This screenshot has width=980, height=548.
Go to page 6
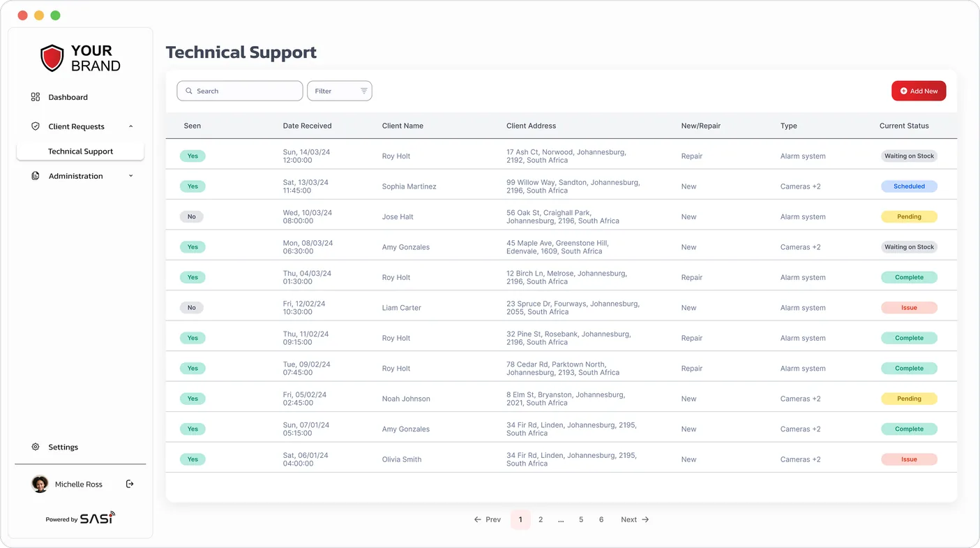pyautogui.click(x=601, y=519)
